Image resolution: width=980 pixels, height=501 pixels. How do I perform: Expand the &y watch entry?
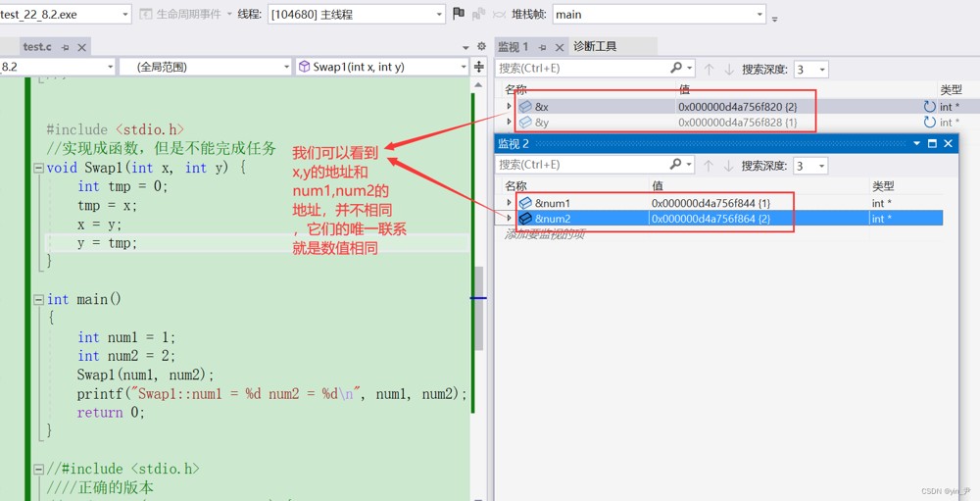[509, 122]
